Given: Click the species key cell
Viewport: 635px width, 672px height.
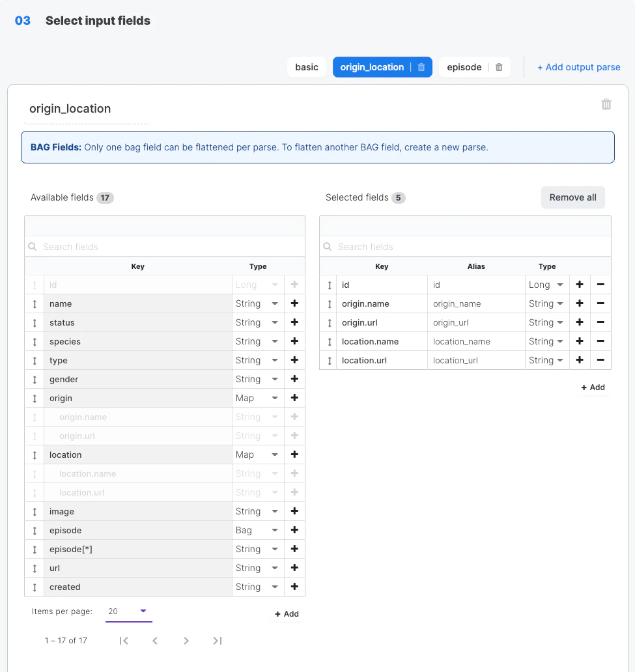Looking at the screenshot, I should (137, 341).
